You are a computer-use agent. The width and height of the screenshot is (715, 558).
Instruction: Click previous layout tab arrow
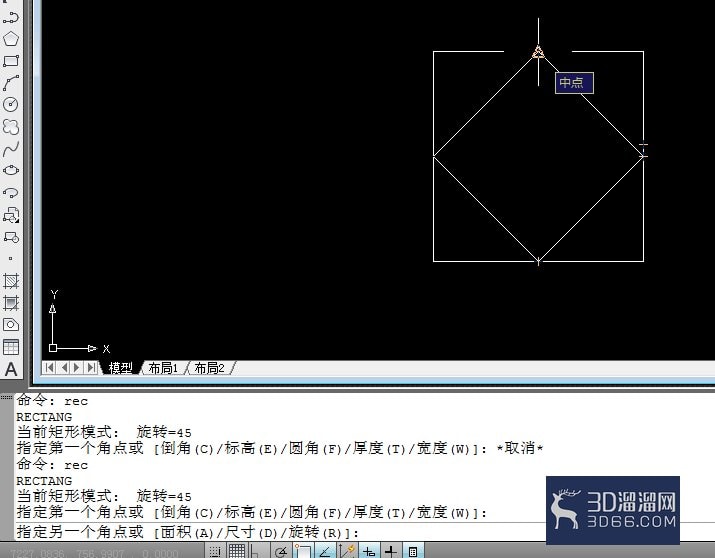(64, 367)
